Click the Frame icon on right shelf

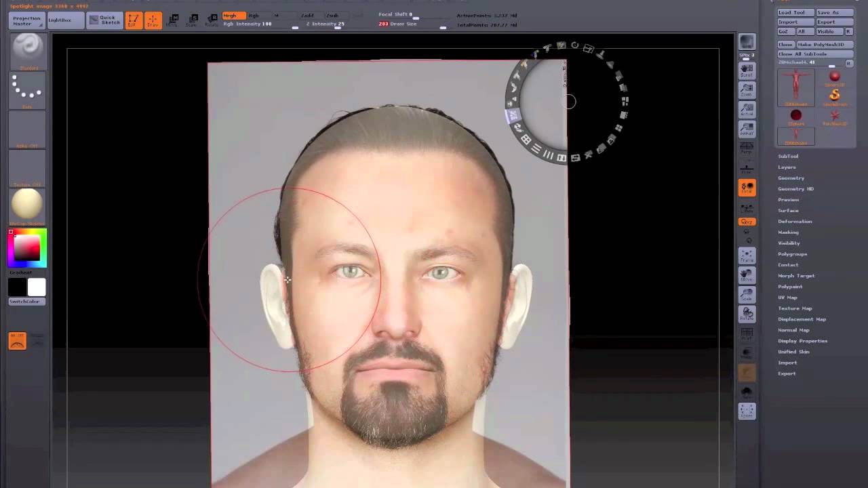[747, 256]
